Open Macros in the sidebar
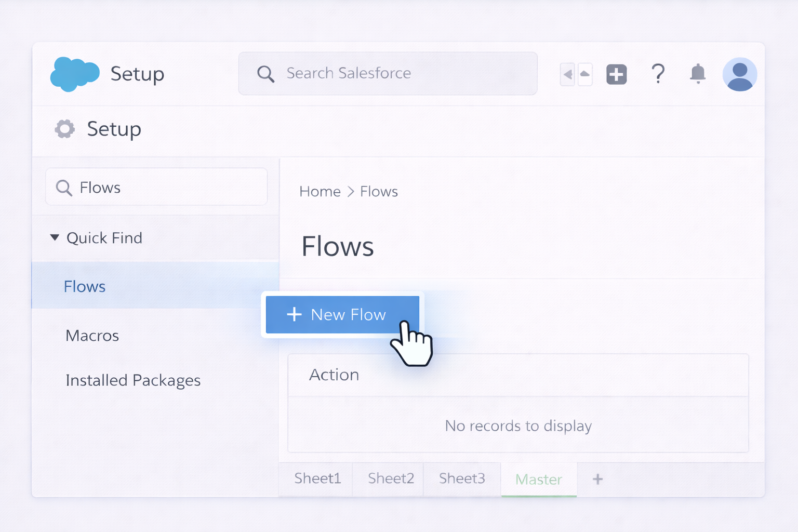This screenshot has width=798, height=532. 92,336
